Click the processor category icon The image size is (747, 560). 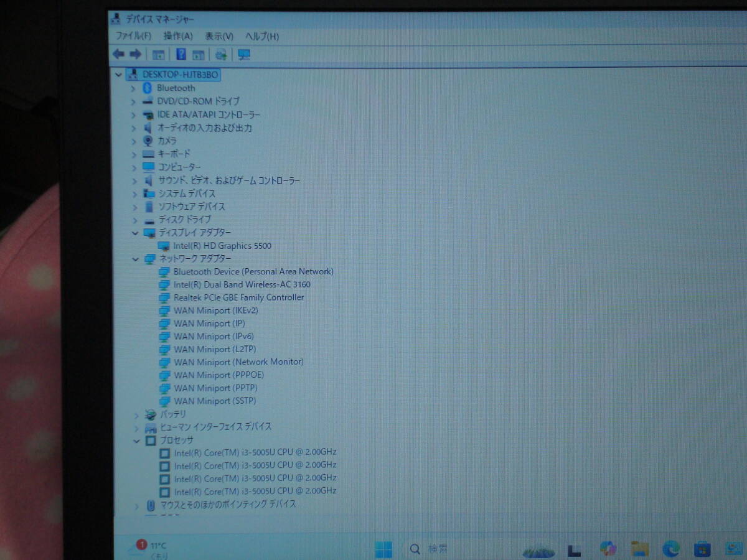pyautogui.click(x=150, y=441)
